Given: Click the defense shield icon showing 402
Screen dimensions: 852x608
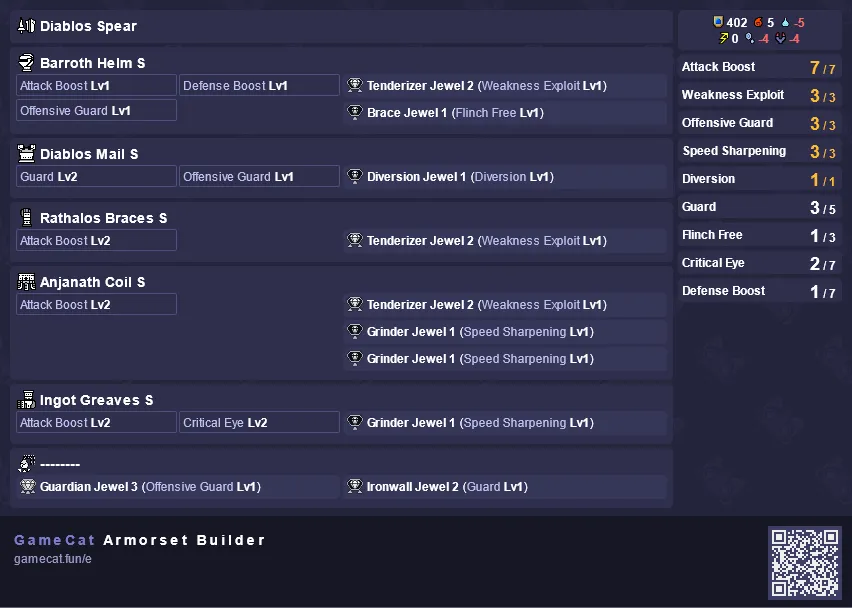Looking at the screenshot, I should (718, 22).
